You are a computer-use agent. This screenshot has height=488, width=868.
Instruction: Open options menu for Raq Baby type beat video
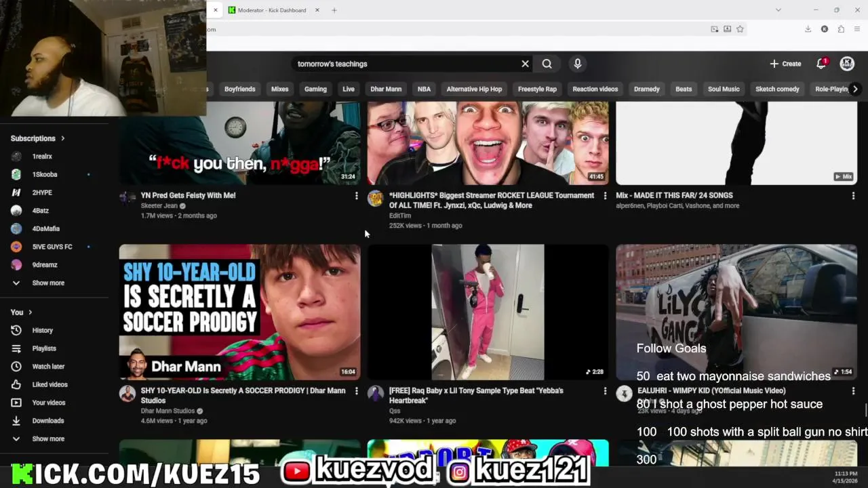[x=605, y=391]
